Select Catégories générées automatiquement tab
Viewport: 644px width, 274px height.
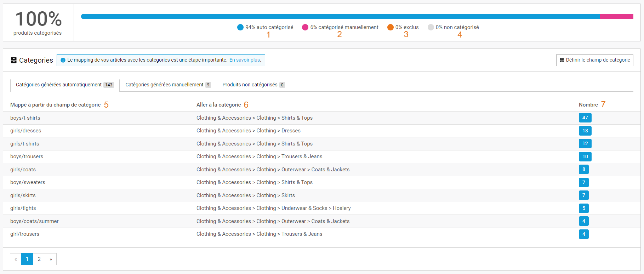pos(65,85)
